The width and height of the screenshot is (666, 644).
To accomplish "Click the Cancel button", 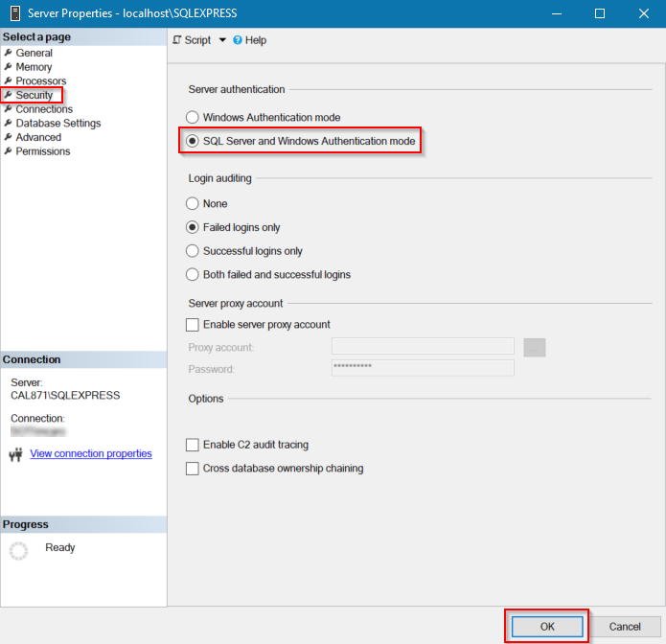I will (625, 627).
